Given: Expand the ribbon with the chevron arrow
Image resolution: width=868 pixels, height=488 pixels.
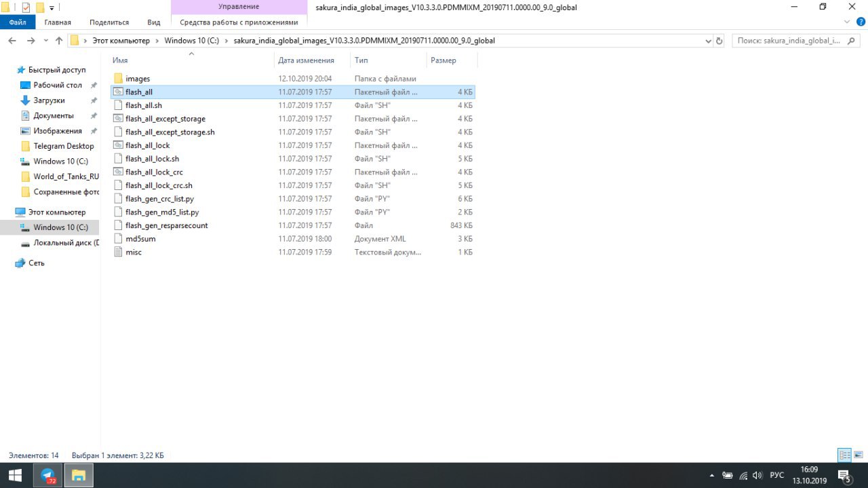Looking at the screenshot, I should point(846,22).
